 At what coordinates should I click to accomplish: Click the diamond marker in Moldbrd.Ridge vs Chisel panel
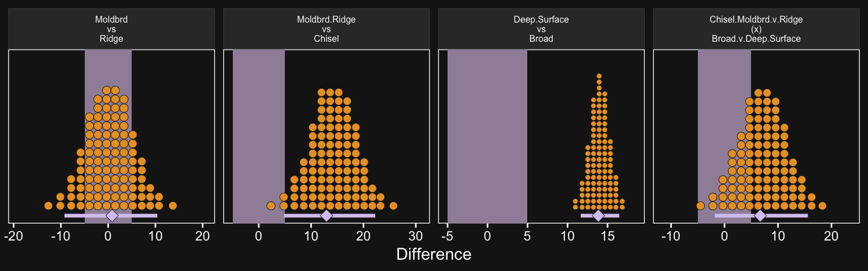[x=326, y=216]
